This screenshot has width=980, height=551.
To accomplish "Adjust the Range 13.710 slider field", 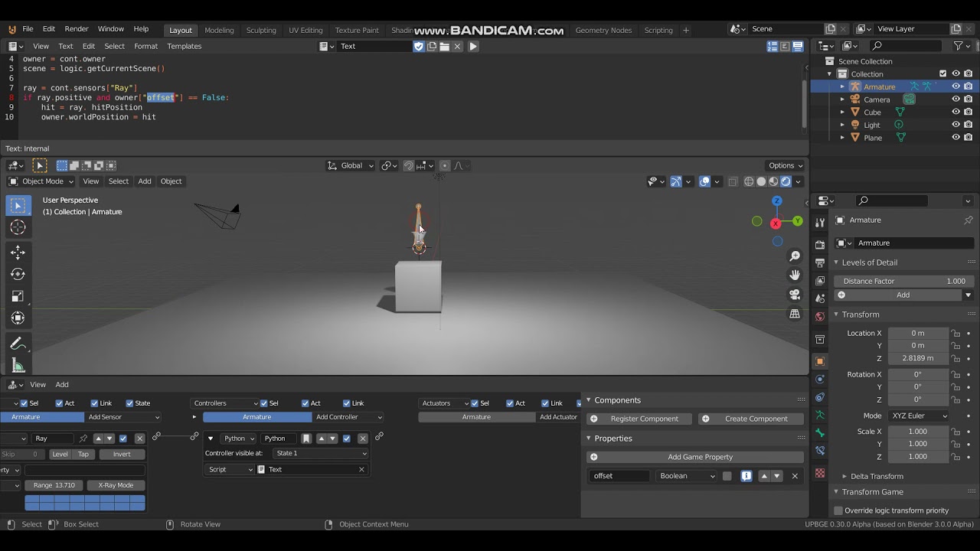I will pyautogui.click(x=54, y=485).
